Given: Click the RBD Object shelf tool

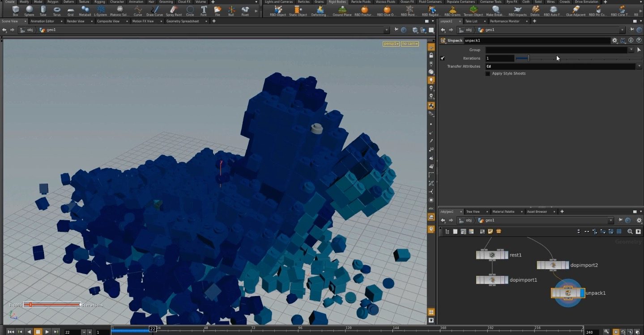Looking at the screenshot, I should coord(278,11).
